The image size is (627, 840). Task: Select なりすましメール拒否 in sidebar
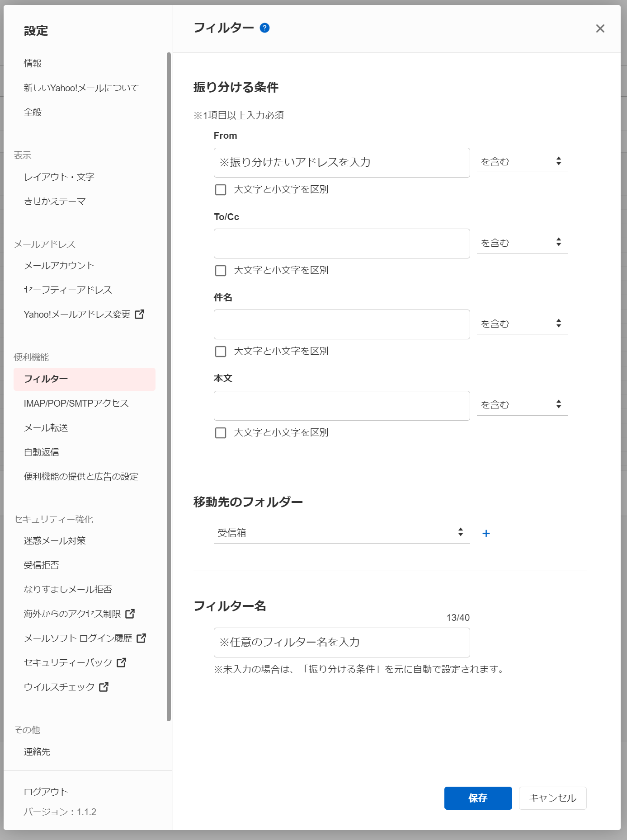68,590
